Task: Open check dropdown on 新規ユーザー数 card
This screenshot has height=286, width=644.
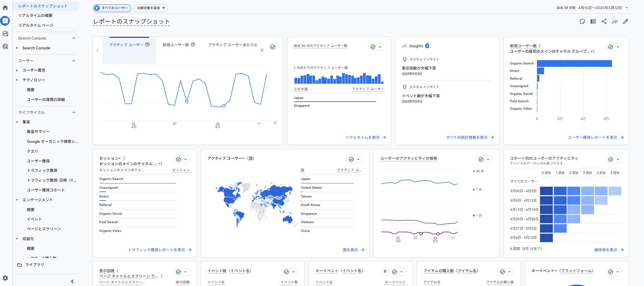Action: (x=614, y=47)
